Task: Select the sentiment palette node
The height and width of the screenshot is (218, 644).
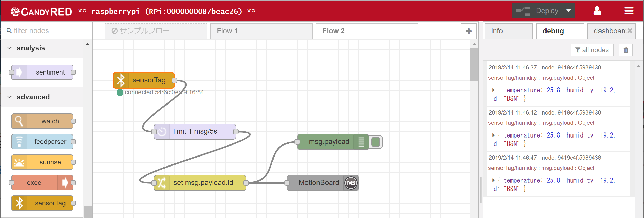Action: pyautogui.click(x=42, y=72)
